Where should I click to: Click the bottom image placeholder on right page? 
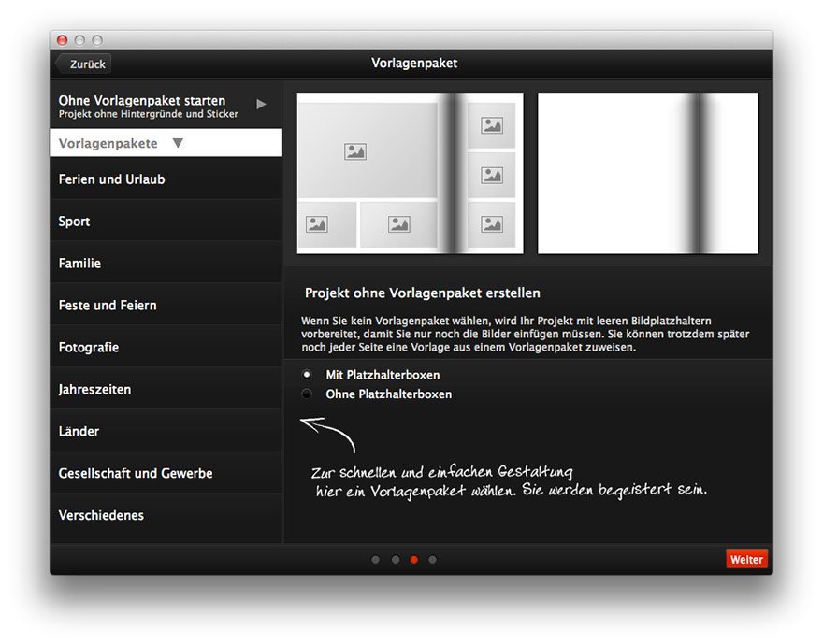492,224
